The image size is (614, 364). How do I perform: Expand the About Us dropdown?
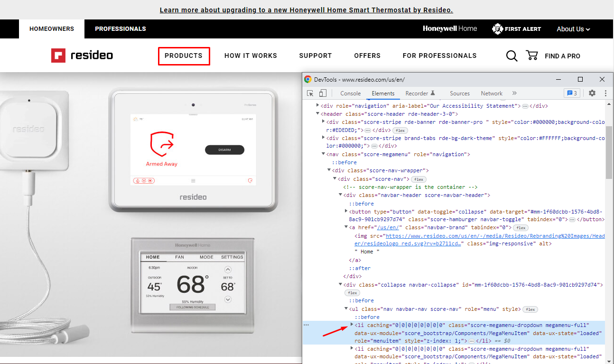573,29
